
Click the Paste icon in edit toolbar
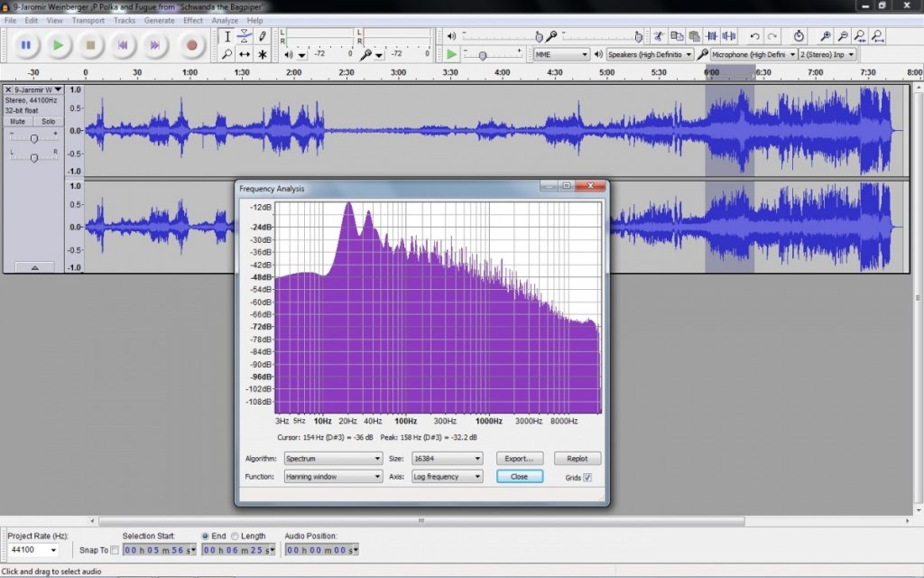694,36
